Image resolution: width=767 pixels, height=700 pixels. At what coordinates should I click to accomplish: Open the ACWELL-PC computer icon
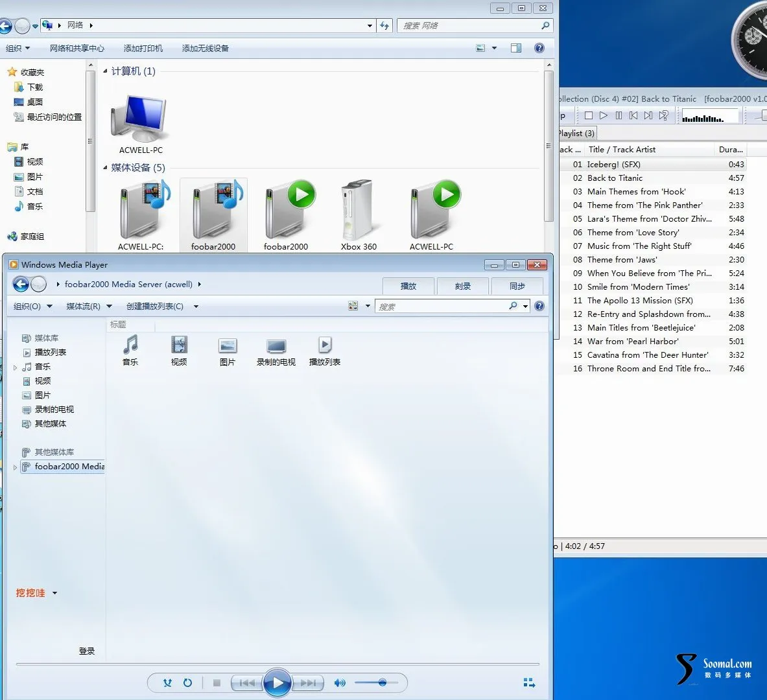141,124
